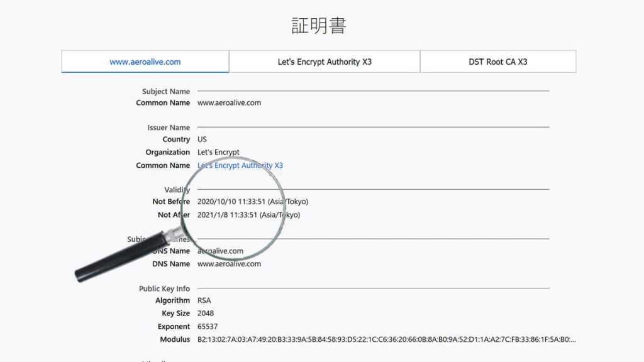Click the Modulus field label
Image resolution: width=644 pixels, height=362 pixels.
[175, 339]
